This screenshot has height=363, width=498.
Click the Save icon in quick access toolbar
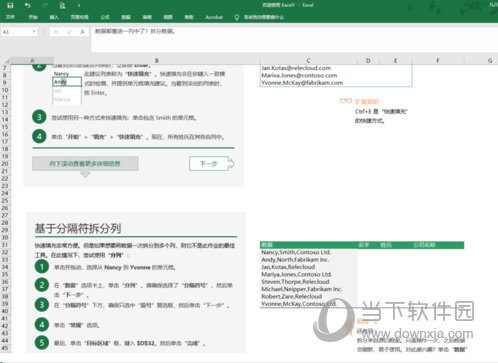(x=10, y=5)
